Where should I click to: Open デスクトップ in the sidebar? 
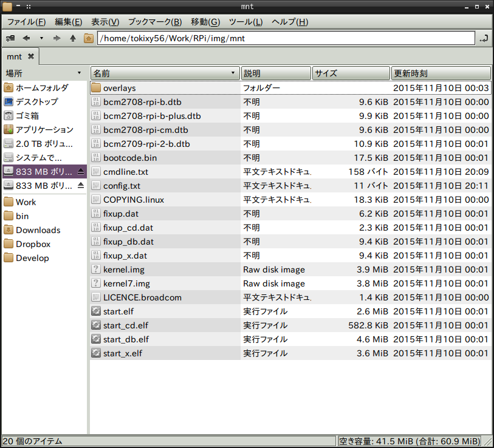coord(44,102)
